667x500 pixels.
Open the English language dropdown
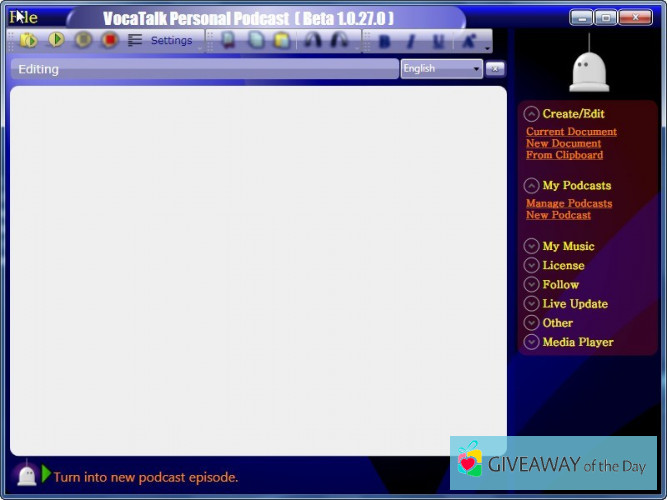click(x=441, y=69)
